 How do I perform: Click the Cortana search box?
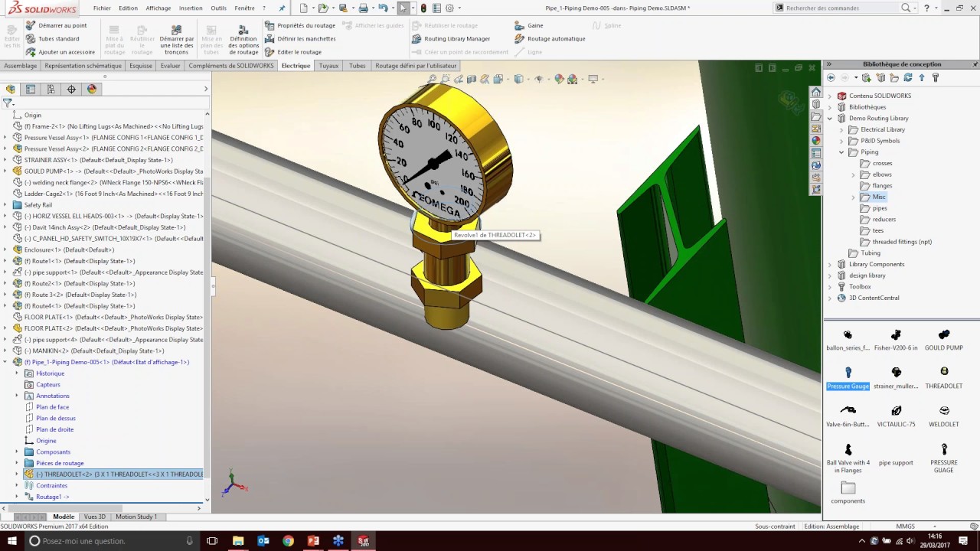tap(113, 541)
